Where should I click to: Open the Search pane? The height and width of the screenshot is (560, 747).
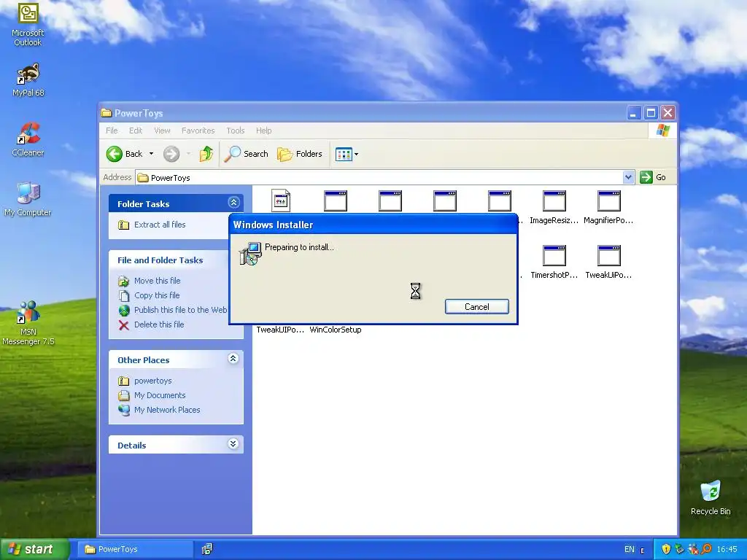click(247, 154)
